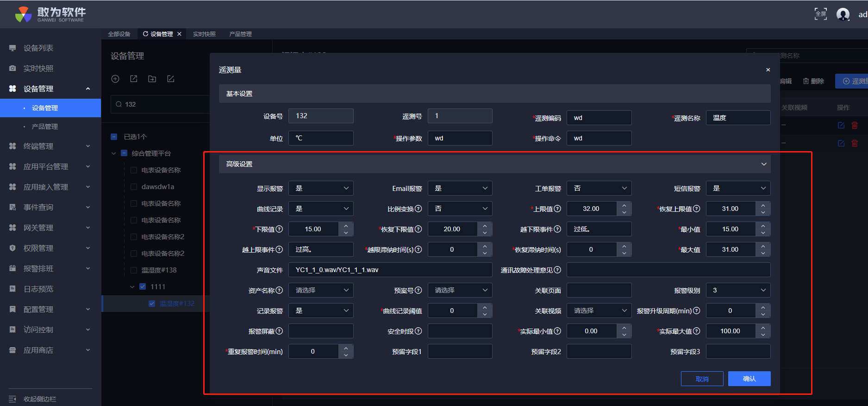Click the fullscreen (全屏) icon
868x406 pixels.
[820, 14]
